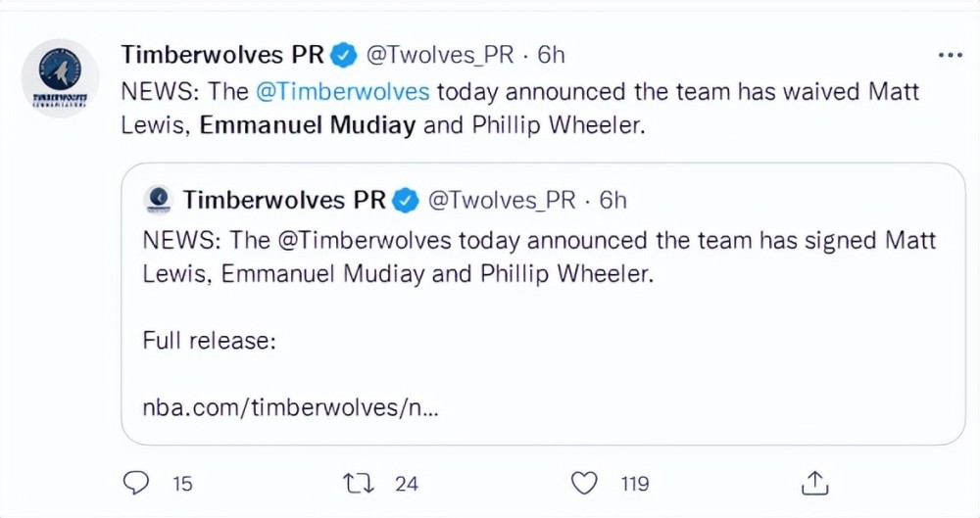Click the 6h timestamp of main tweet
The width and height of the screenshot is (980, 518).
[x=551, y=55]
